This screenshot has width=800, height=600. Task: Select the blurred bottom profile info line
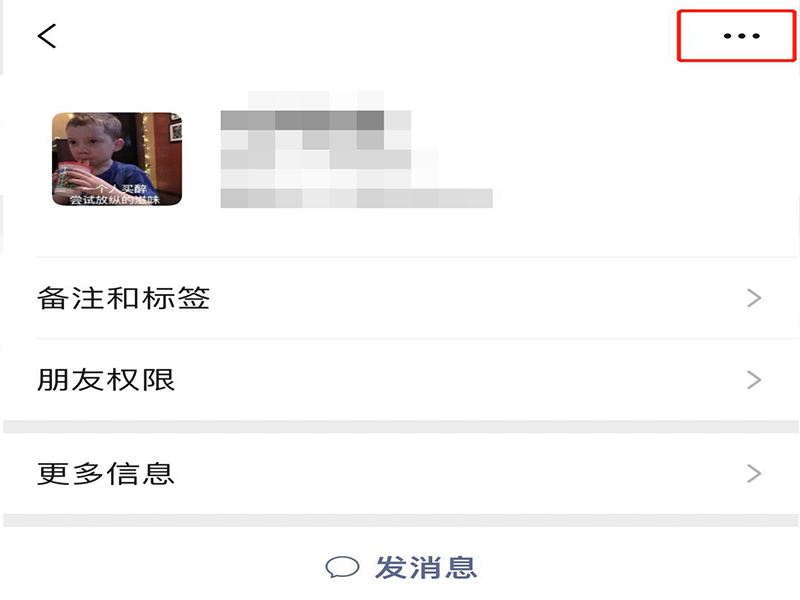coord(357,198)
